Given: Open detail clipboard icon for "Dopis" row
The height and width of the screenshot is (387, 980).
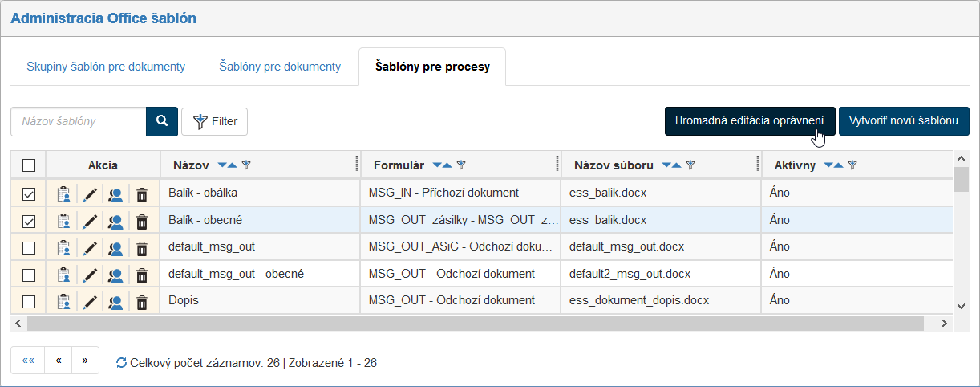Looking at the screenshot, I should [x=64, y=303].
